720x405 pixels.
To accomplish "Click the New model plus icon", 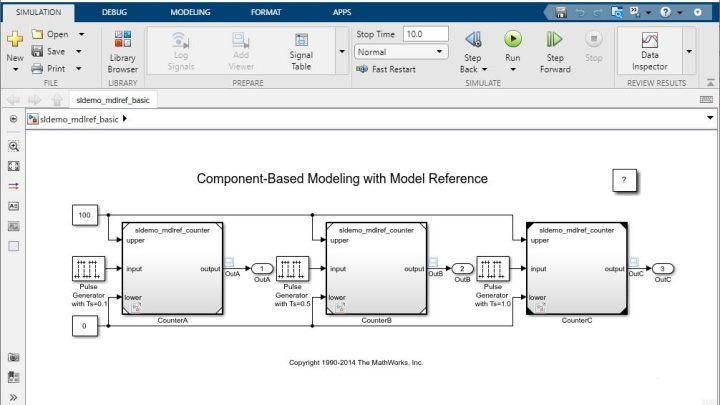I will pos(15,39).
